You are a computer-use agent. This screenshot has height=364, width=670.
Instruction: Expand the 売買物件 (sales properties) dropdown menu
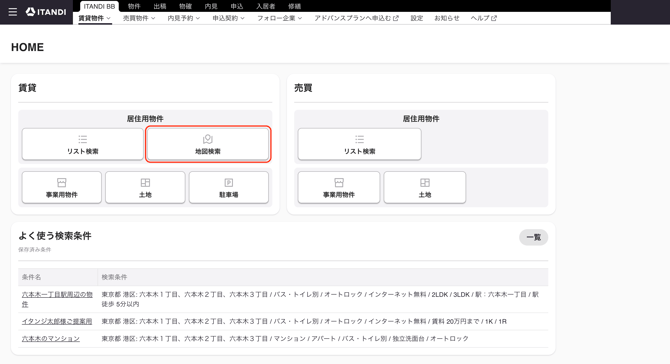coord(139,18)
